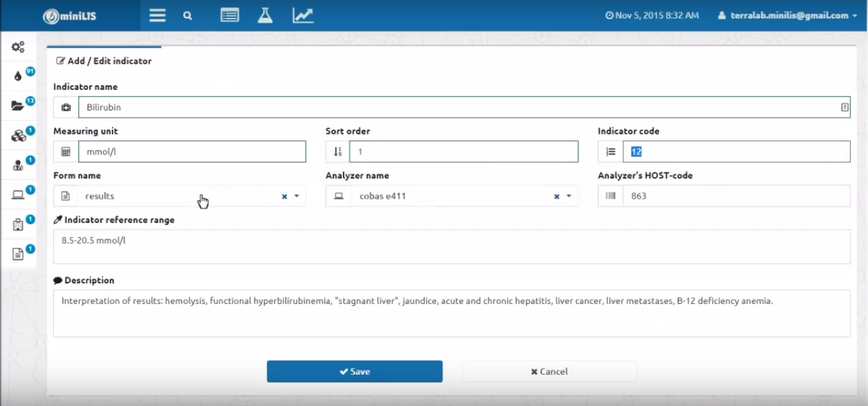This screenshot has width=868, height=406.
Task: Click the date and time Nov 5, 2015
Action: (x=652, y=15)
